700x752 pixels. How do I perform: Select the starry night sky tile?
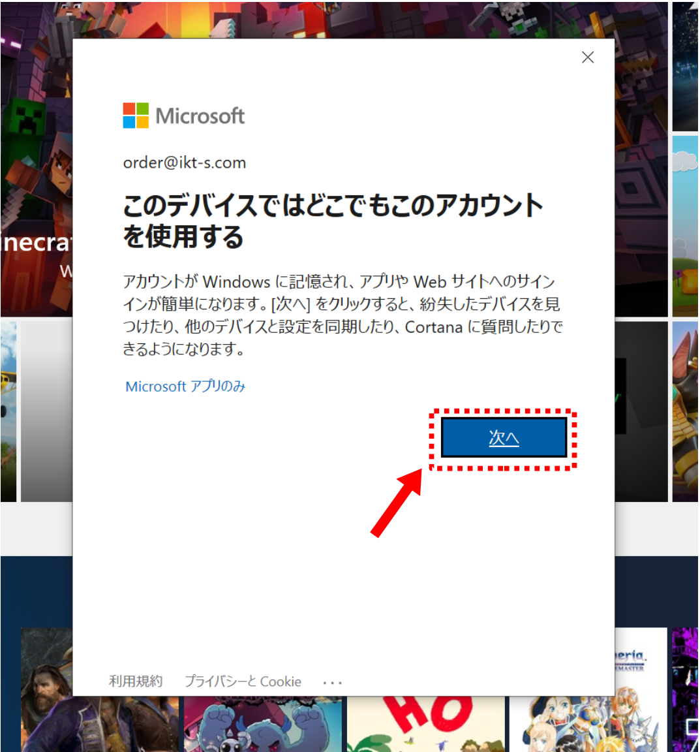click(685, 65)
